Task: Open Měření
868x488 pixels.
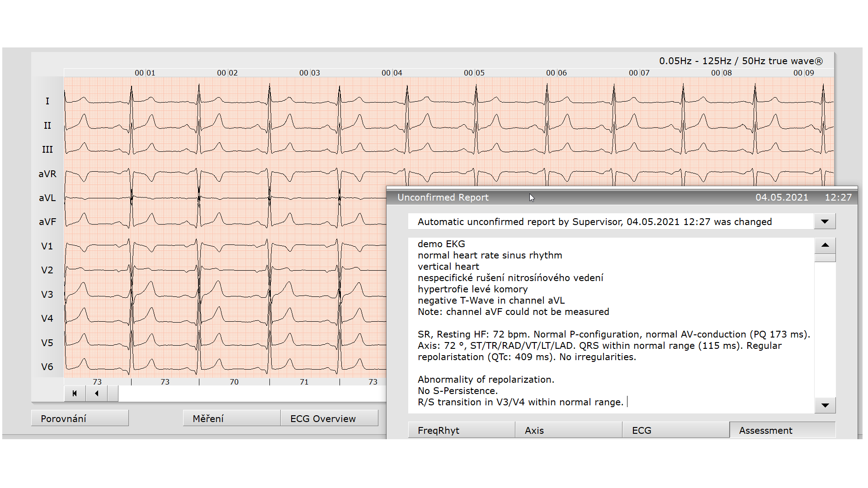Action: [x=231, y=418]
